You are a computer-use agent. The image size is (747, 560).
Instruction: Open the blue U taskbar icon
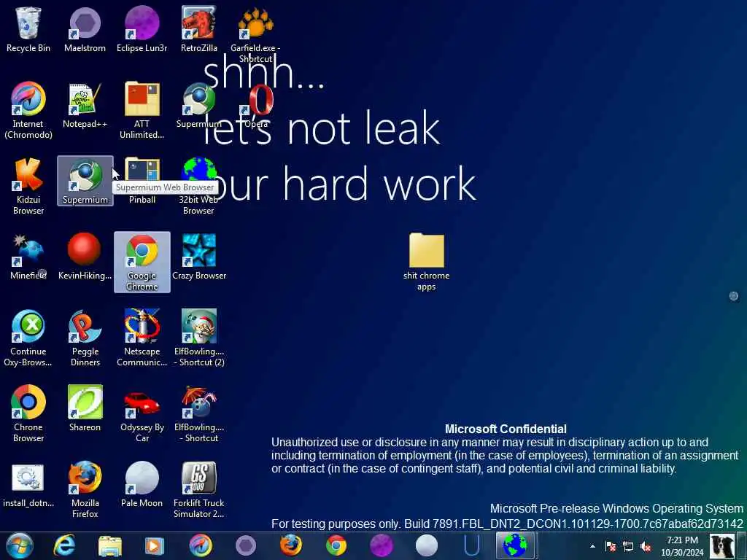coord(472,545)
